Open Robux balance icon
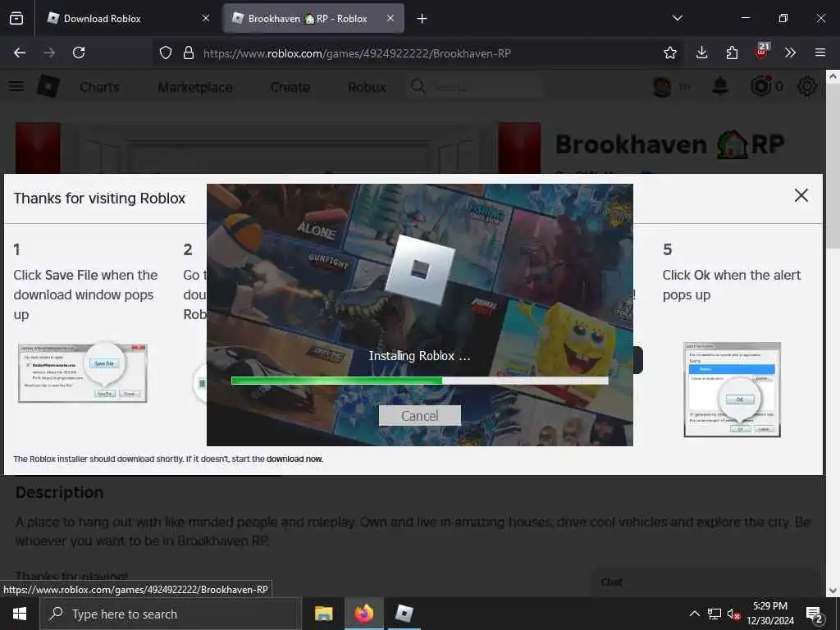The image size is (840, 630). coord(760,85)
